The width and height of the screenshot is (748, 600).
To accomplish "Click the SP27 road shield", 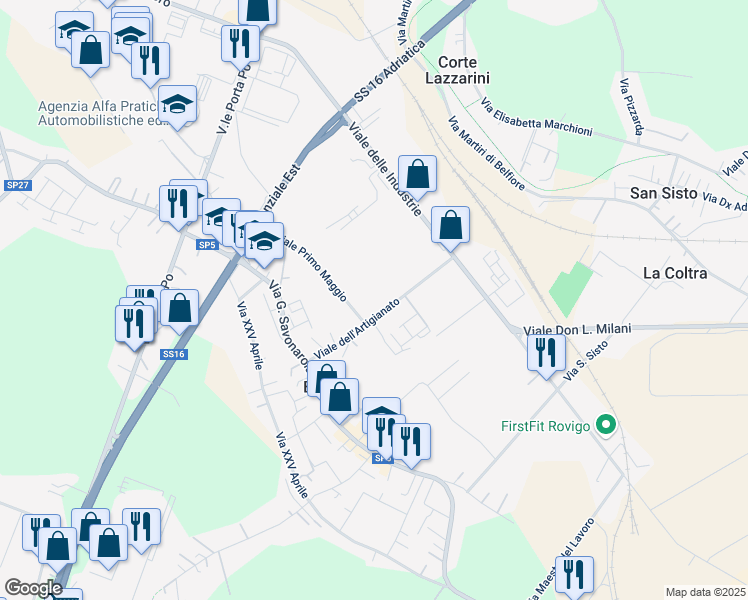I will pyautogui.click(x=18, y=185).
